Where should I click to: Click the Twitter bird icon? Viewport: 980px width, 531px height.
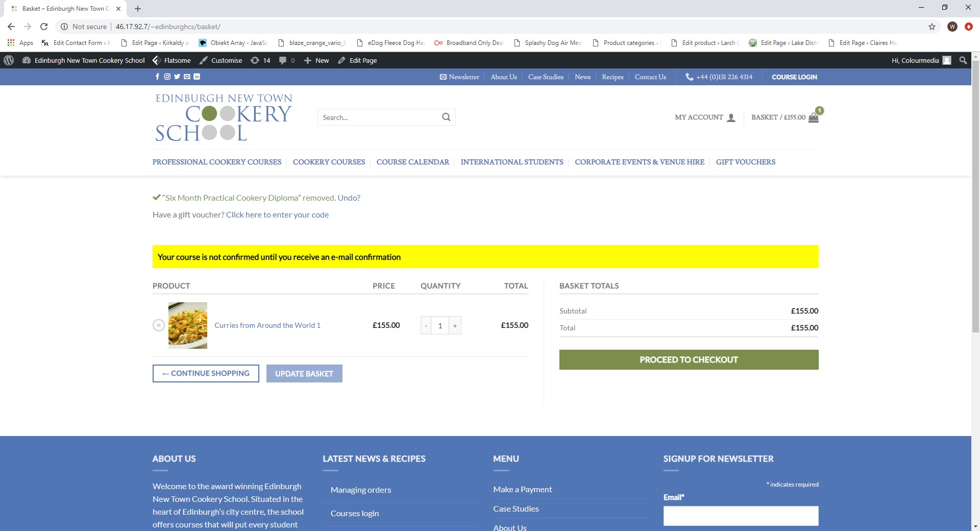coord(177,77)
